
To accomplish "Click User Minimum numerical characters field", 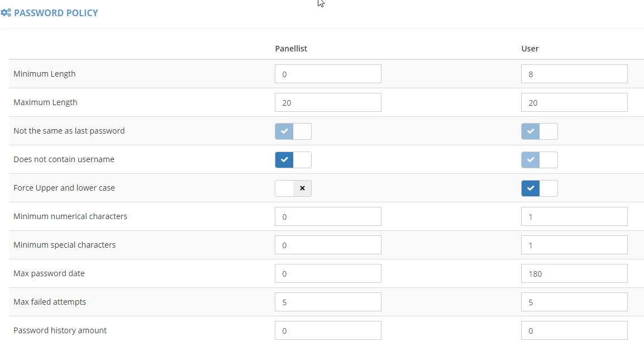I will [x=574, y=216].
